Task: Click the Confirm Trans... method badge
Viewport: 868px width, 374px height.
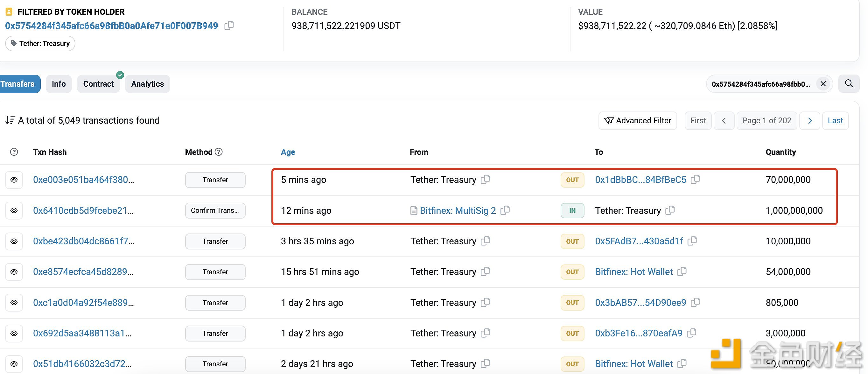Action: [x=215, y=211]
